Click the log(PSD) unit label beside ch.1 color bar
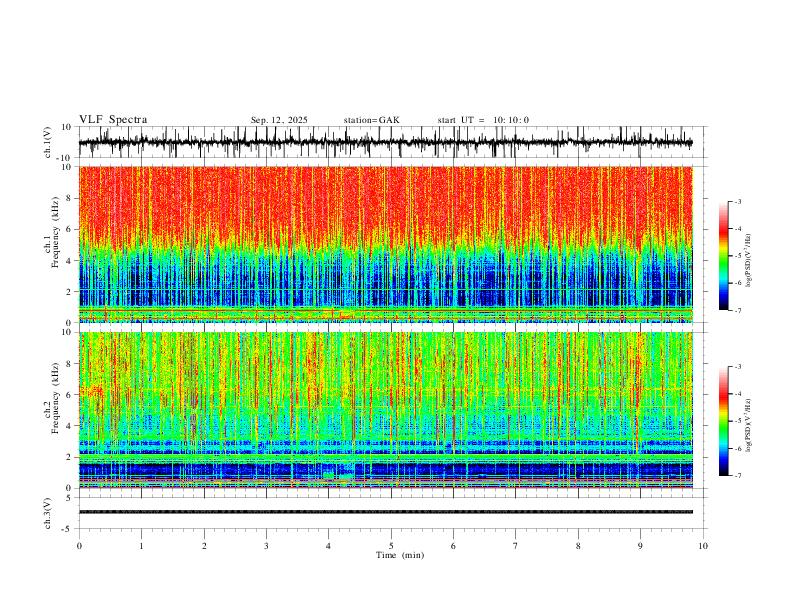 [x=748, y=261]
